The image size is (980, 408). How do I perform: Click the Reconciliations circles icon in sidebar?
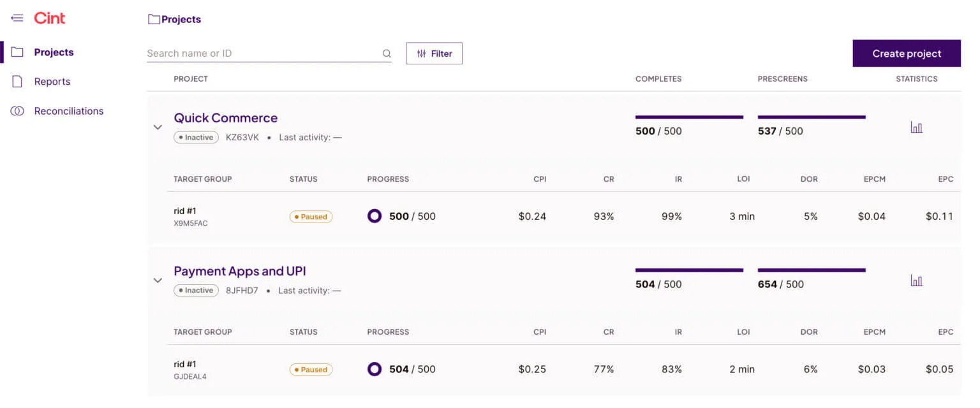(x=17, y=111)
